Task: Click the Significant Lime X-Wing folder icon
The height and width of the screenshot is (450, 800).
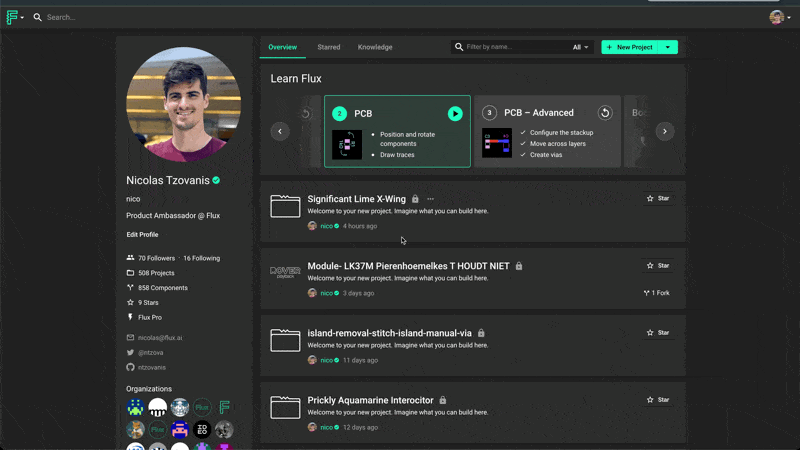Action: click(x=285, y=206)
